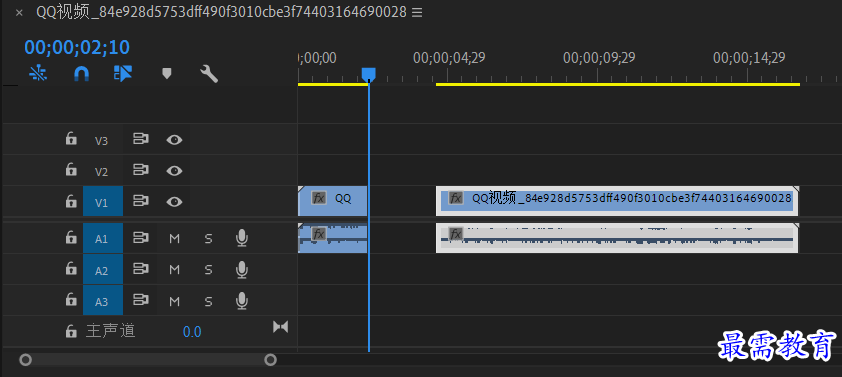
Task: Solo the A3 audio track
Action: (x=208, y=301)
